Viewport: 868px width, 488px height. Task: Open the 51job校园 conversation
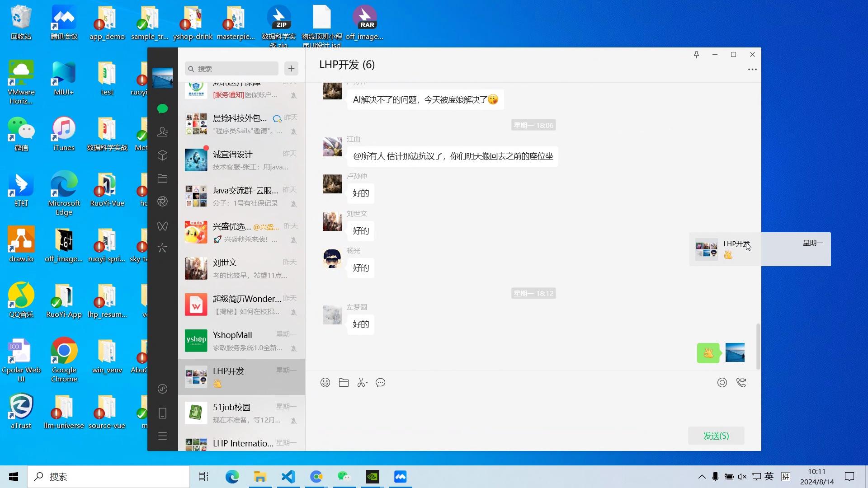click(x=241, y=413)
